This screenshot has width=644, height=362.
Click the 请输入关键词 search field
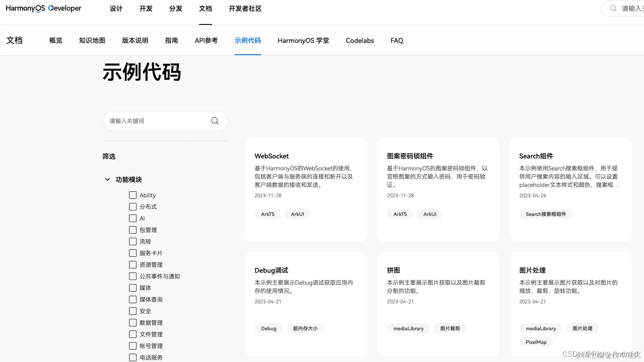click(165, 121)
